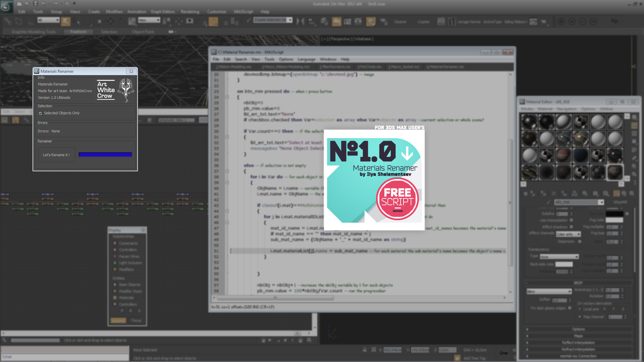Pick material eyedropper next to name field
This screenshot has height=362, width=644.
(548, 202)
